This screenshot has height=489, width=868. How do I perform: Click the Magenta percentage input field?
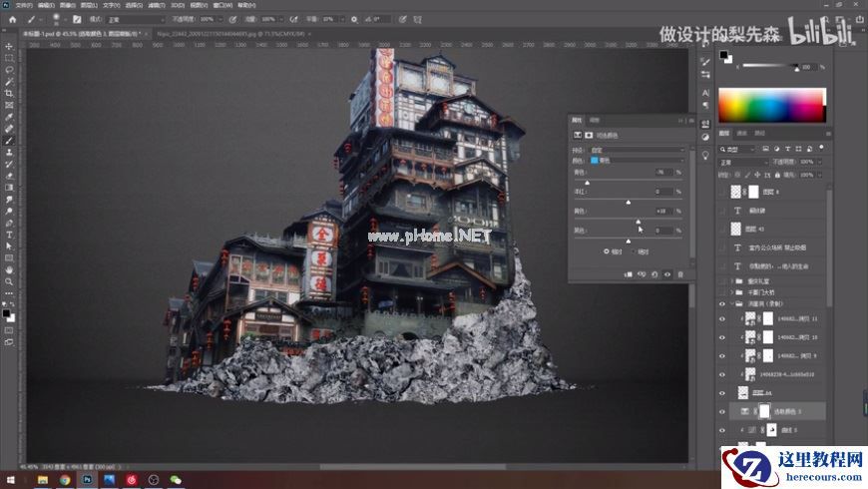(662, 192)
